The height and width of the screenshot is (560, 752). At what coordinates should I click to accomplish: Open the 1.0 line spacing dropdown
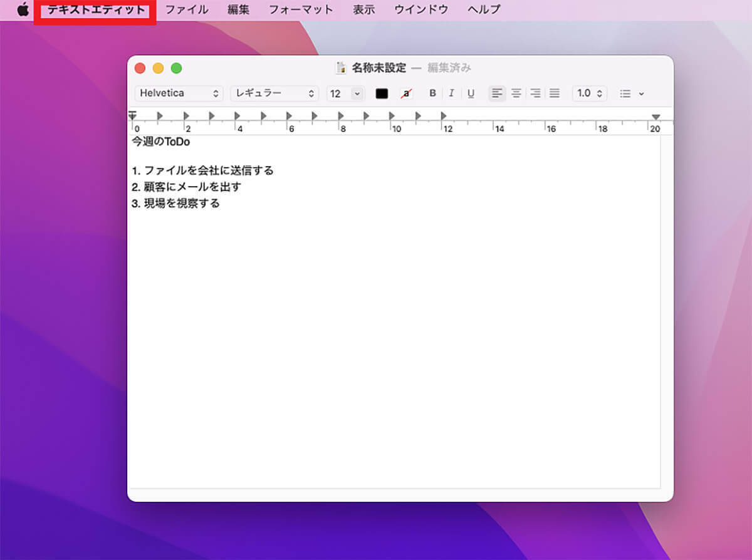[590, 93]
